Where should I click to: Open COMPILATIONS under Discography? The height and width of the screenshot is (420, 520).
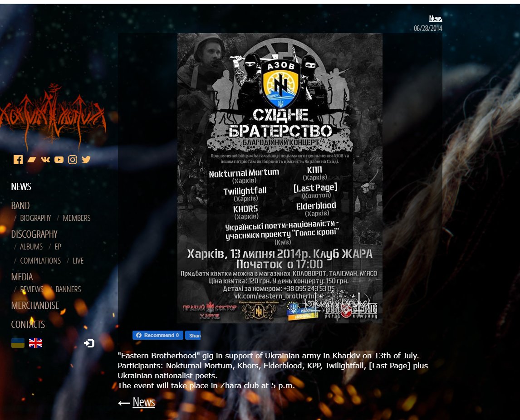pyautogui.click(x=40, y=261)
